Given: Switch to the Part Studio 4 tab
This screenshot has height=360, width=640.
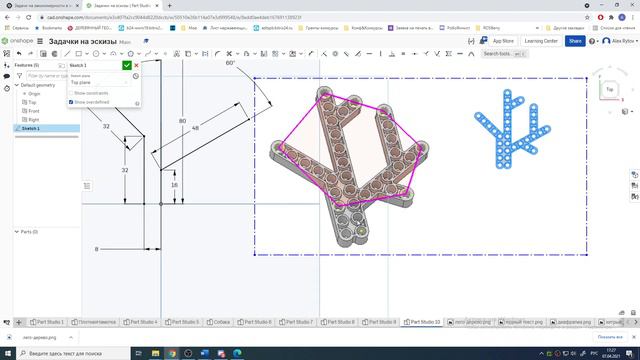Looking at the screenshot, I should [x=140, y=322].
